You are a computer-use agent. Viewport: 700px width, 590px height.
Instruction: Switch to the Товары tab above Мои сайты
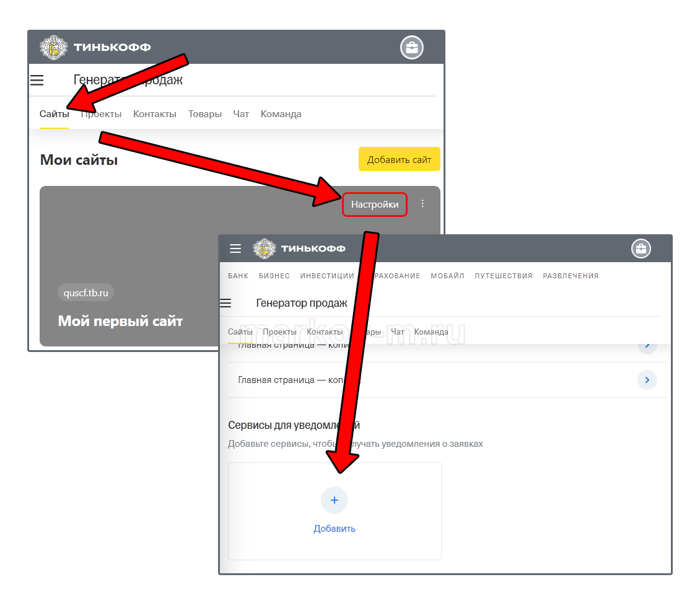pyautogui.click(x=204, y=114)
